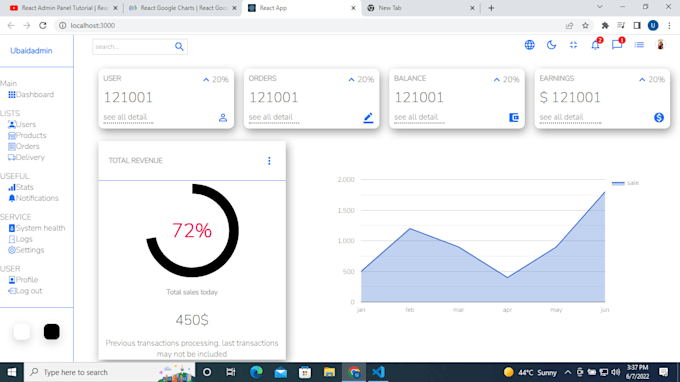Toggle Chrome side panel icon
The height and width of the screenshot is (382, 680).
point(637,26)
